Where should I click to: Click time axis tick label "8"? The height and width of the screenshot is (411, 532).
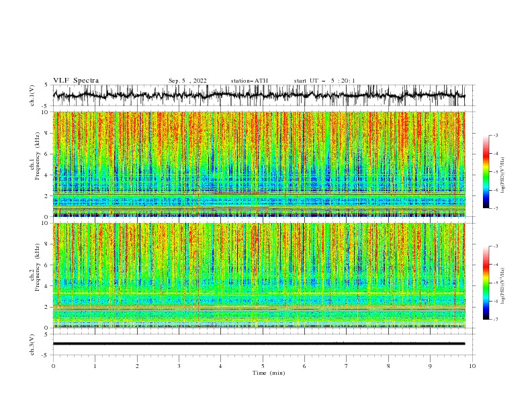point(388,366)
